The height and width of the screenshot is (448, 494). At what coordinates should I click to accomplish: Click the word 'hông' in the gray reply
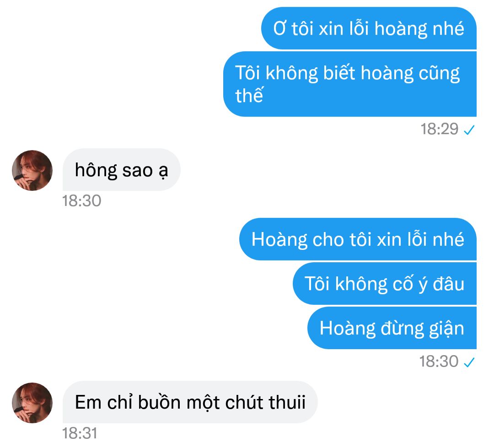(96, 171)
